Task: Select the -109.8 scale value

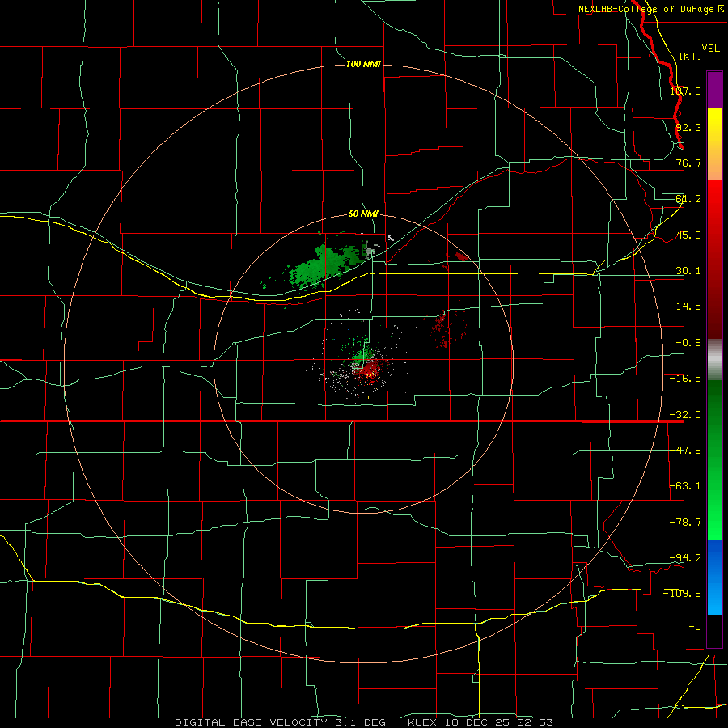Action: coord(682,594)
